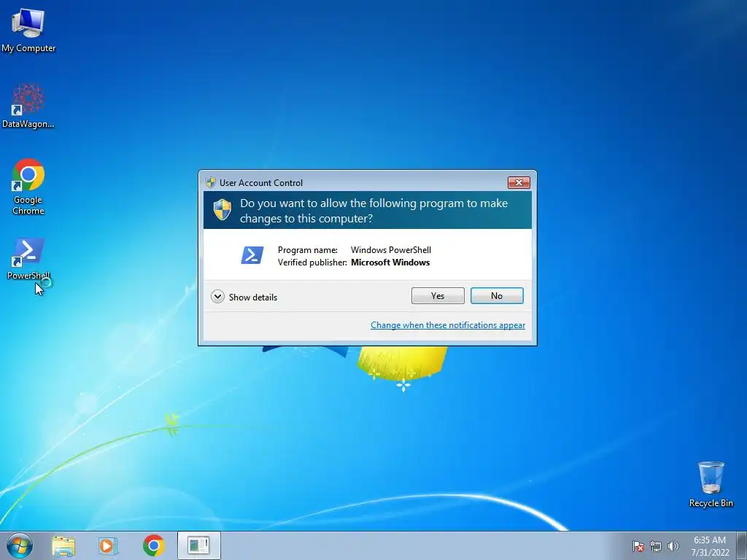
Task: Open Change when these notifications appear link
Action: 448,325
